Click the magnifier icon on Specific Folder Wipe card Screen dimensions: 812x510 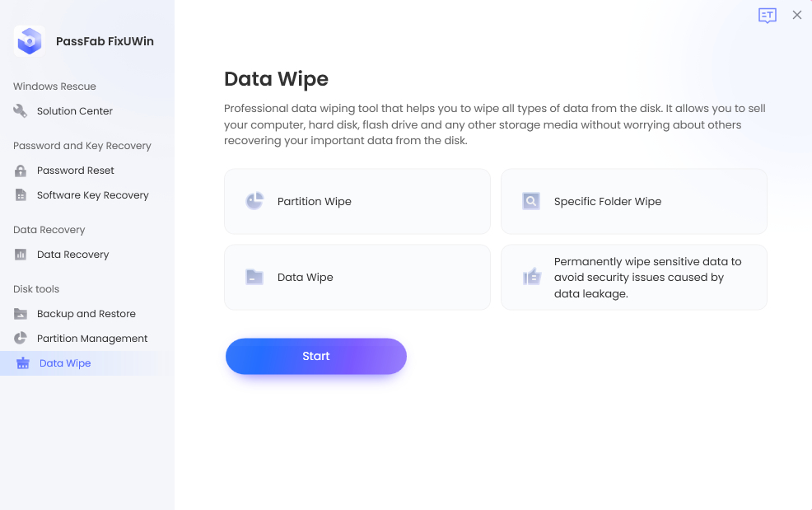[531, 200]
